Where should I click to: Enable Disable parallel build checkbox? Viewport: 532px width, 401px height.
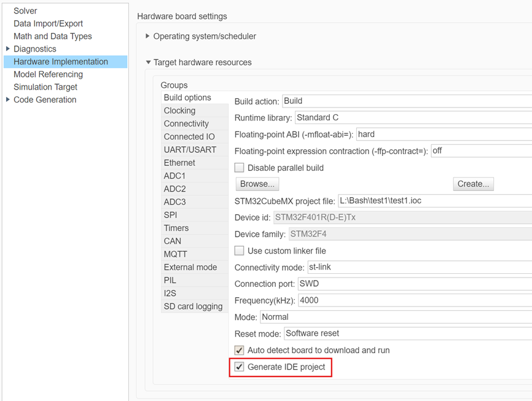pyautogui.click(x=240, y=168)
